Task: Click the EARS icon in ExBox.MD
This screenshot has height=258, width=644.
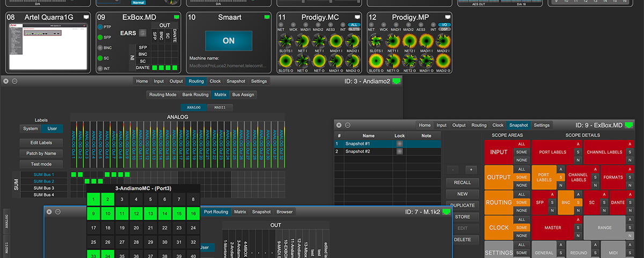Action: (x=142, y=33)
